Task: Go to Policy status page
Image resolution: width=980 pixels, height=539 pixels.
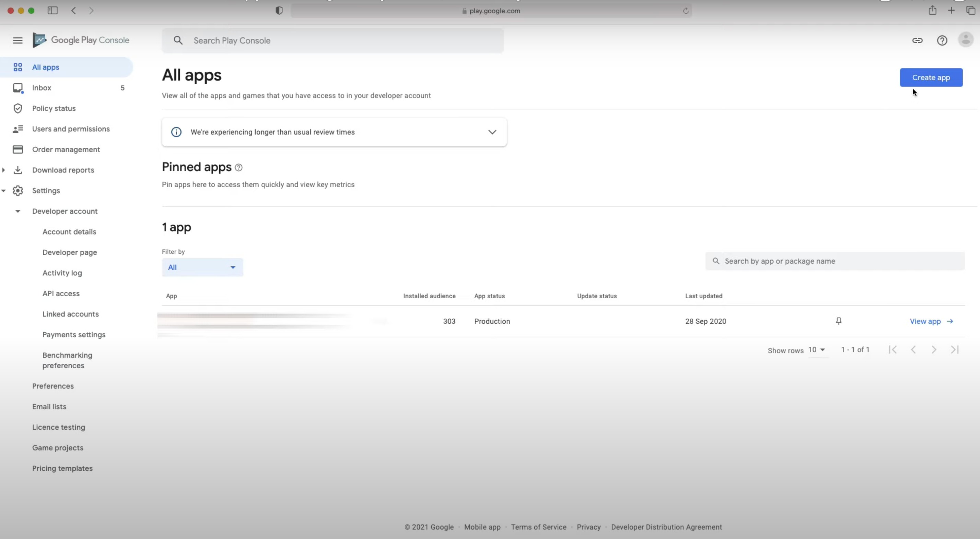Action: click(x=54, y=108)
